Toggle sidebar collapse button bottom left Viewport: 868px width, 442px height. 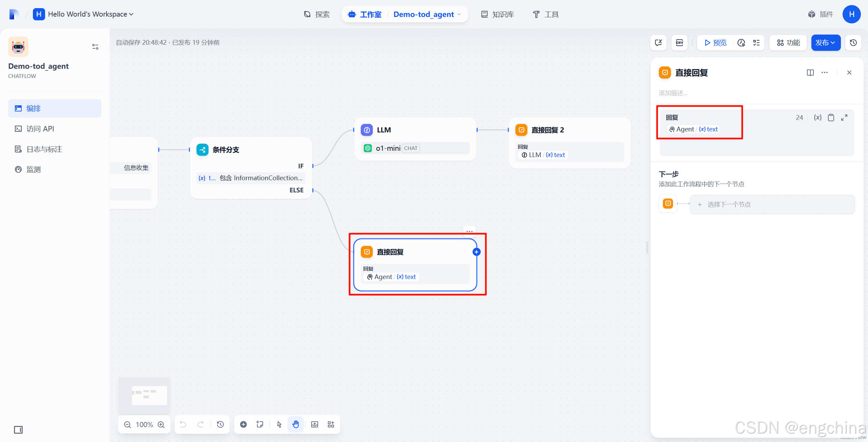[18, 430]
